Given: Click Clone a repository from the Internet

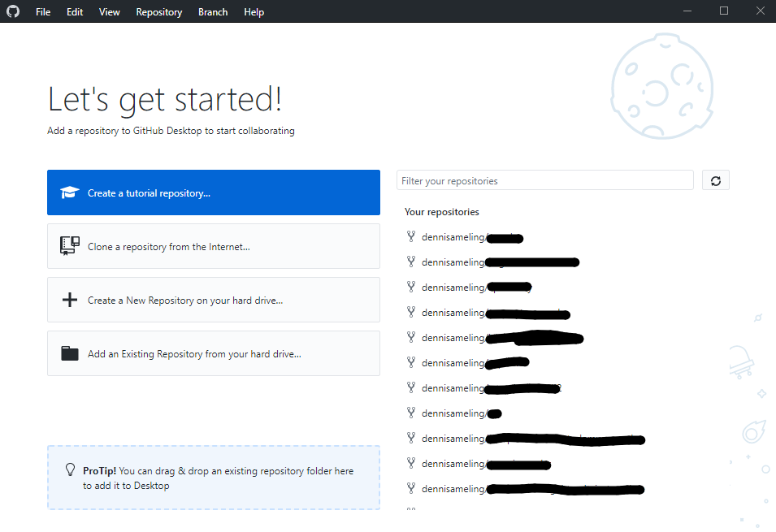Looking at the screenshot, I should 214,246.
